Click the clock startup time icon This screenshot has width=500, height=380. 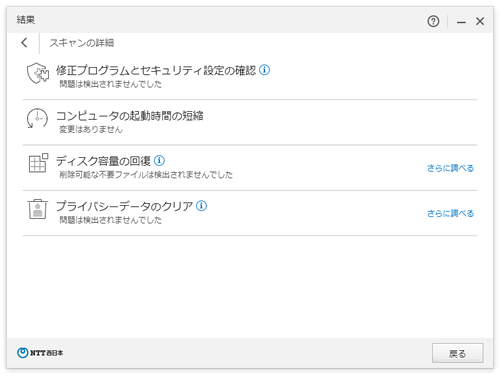[x=37, y=118]
